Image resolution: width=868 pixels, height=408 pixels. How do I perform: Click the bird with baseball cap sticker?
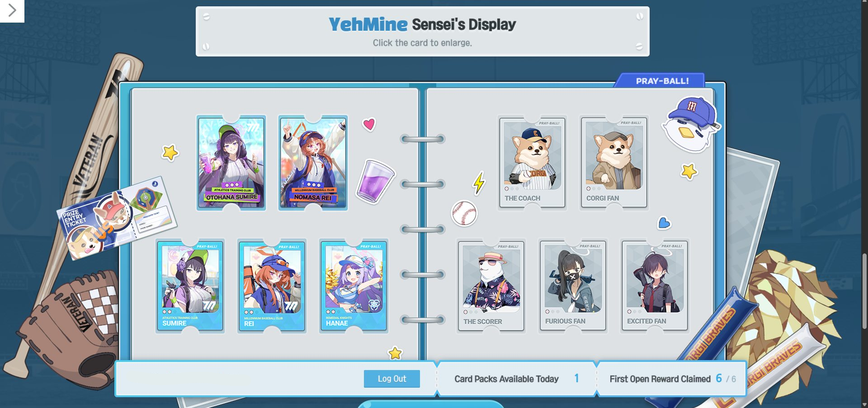[689, 124]
